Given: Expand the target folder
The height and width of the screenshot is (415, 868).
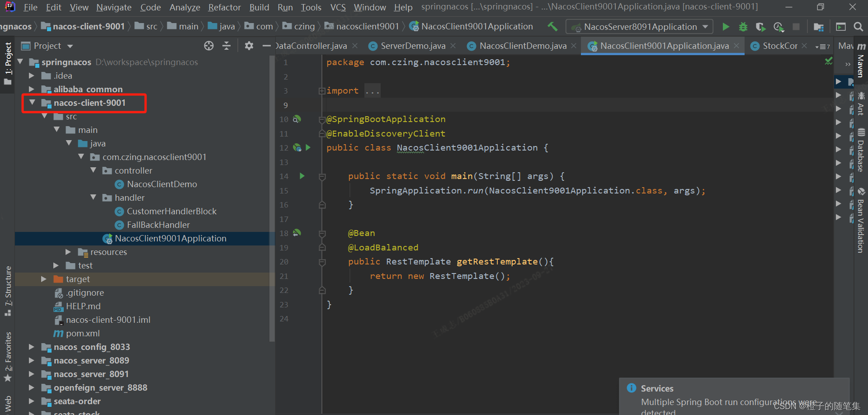Looking at the screenshot, I should [x=44, y=279].
